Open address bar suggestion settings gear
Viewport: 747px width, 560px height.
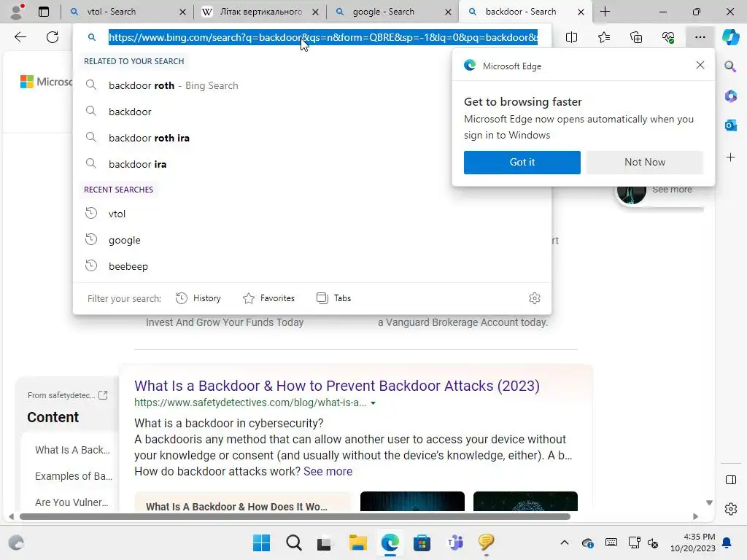pyautogui.click(x=535, y=298)
